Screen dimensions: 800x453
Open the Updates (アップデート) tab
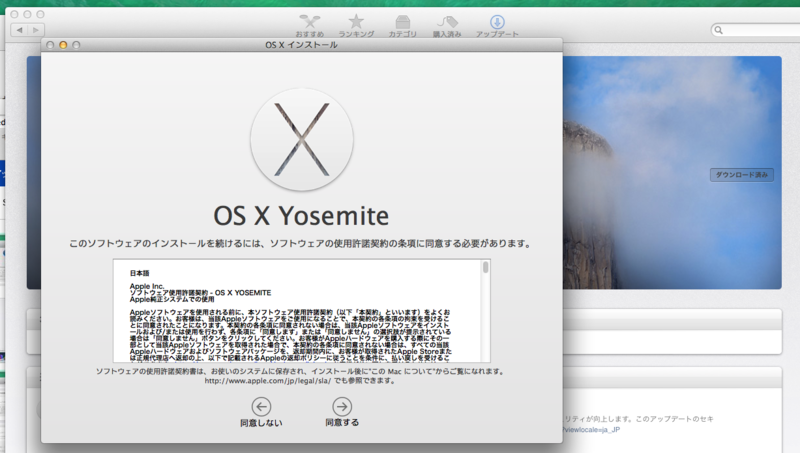[x=497, y=26]
